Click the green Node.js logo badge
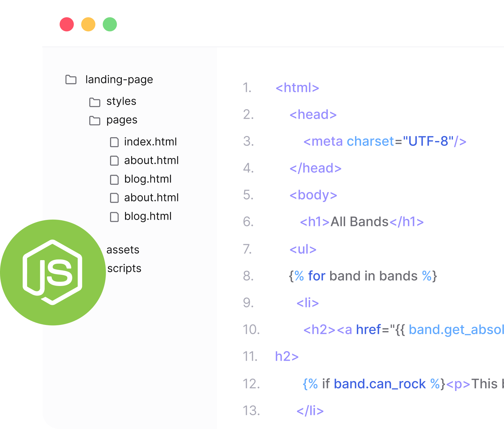The height and width of the screenshot is (429, 504). coord(53,272)
